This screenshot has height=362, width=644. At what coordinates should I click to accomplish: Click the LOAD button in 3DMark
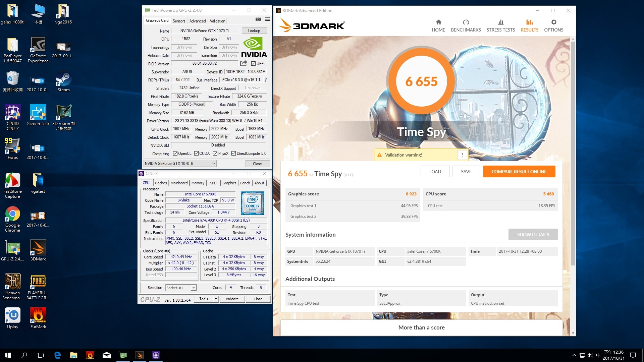[435, 172]
